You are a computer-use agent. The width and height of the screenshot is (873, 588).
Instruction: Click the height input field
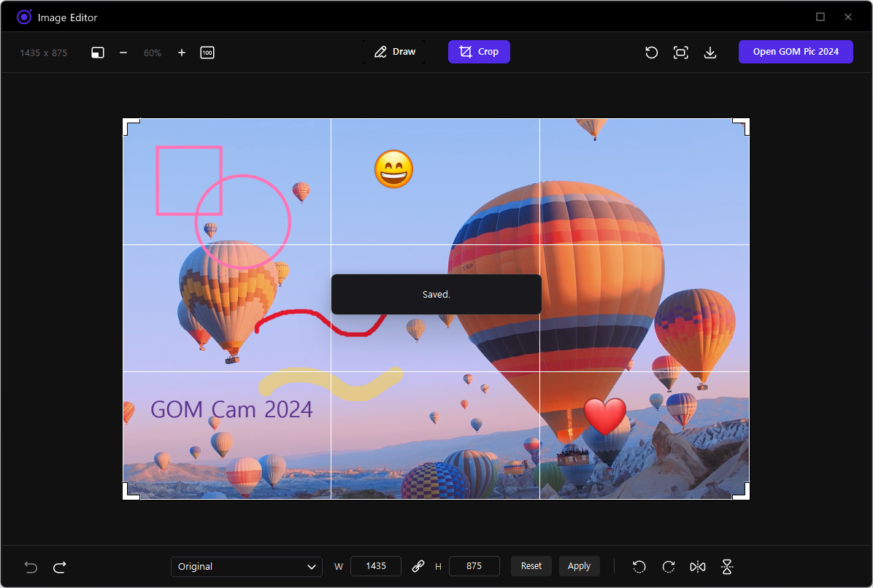(x=474, y=566)
